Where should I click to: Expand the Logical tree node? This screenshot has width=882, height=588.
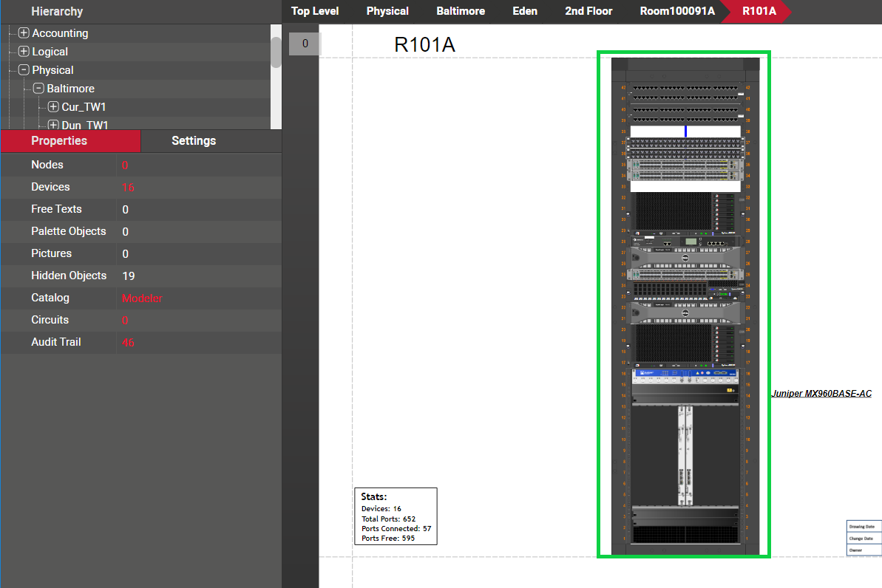click(x=24, y=52)
